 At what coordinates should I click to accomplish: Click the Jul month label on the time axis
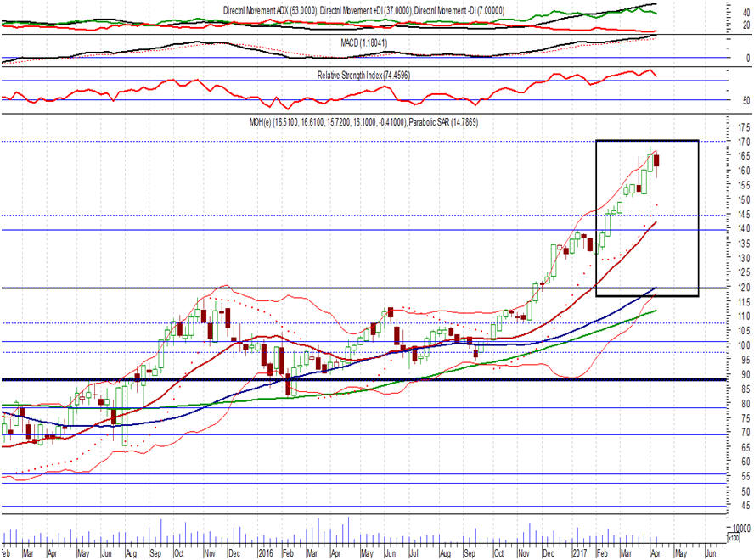(x=414, y=553)
